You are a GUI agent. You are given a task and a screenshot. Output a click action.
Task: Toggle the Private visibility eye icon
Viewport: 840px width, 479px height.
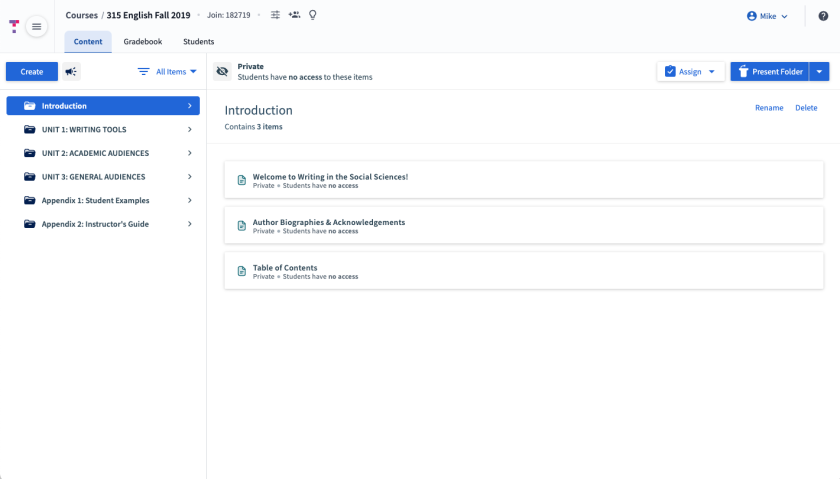pyautogui.click(x=222, y=72)
